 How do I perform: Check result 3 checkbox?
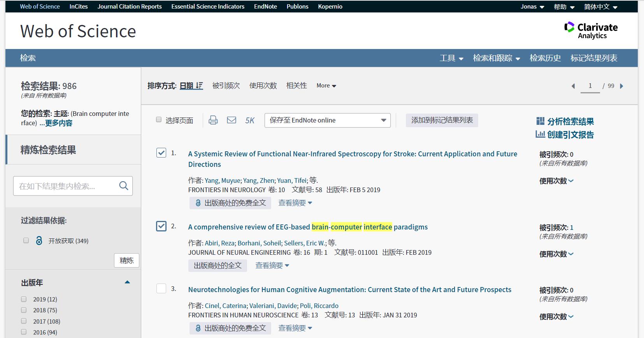161,289
